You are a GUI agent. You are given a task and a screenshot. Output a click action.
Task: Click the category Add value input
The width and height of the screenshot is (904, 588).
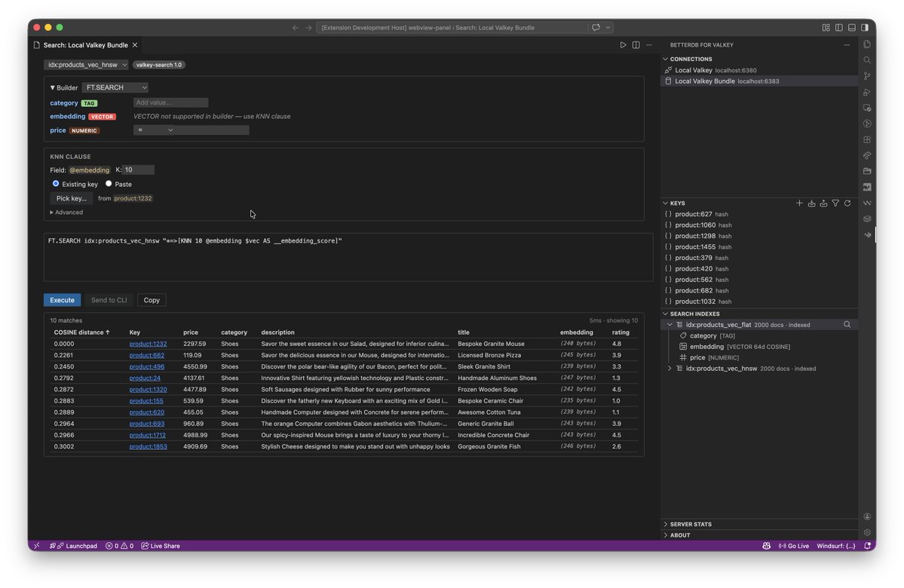point(170,103)
